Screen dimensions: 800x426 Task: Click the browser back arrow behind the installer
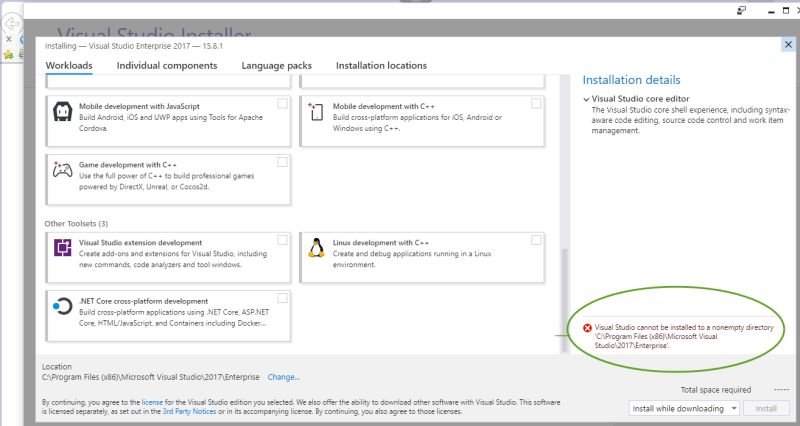[x=11, y=23]
